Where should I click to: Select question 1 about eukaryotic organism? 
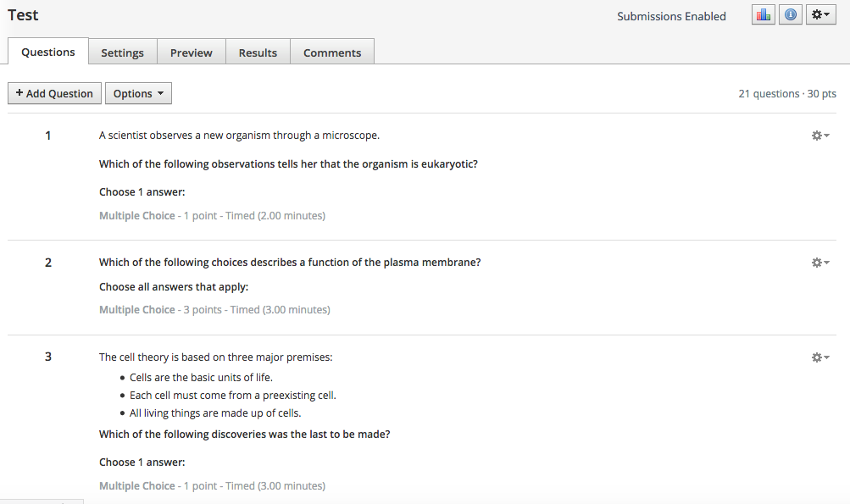click(288, 163)
